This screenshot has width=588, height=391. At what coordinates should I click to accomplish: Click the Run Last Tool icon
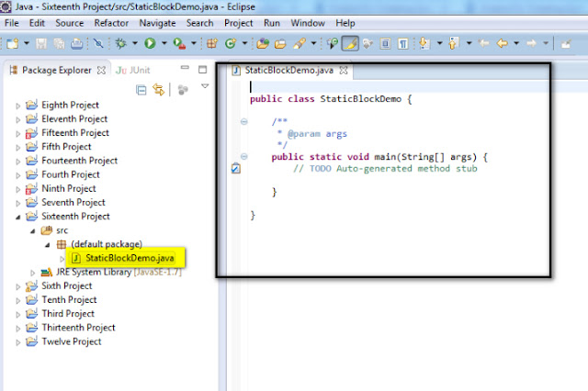point(179,43)
